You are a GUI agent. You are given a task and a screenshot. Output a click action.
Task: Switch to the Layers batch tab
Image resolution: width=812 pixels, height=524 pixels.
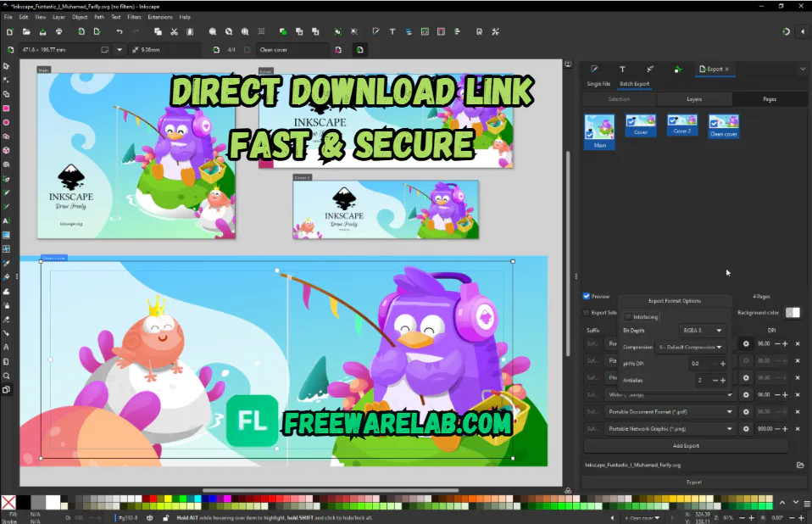(x=694, y=99)
